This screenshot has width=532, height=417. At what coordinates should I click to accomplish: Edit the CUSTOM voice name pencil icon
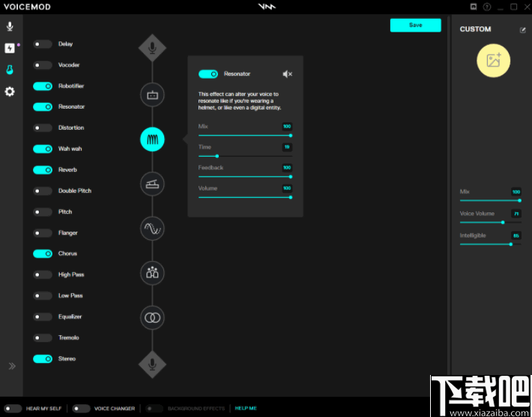click(522, 30)
